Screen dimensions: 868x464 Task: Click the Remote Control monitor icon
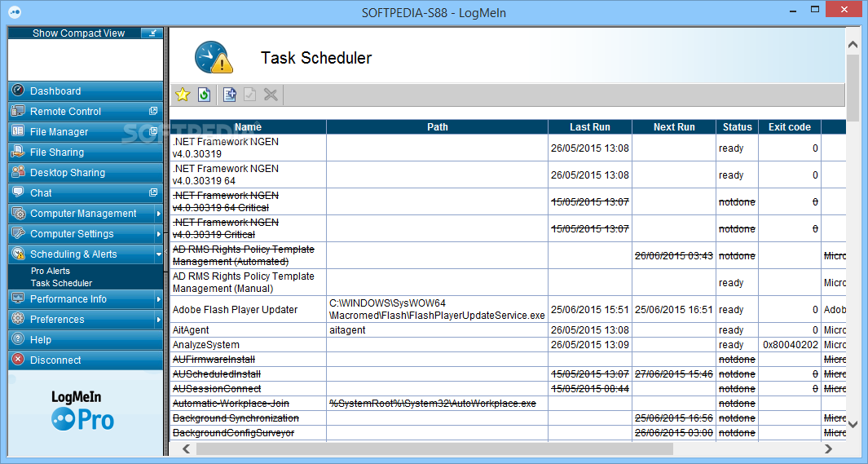coord(18,111)
